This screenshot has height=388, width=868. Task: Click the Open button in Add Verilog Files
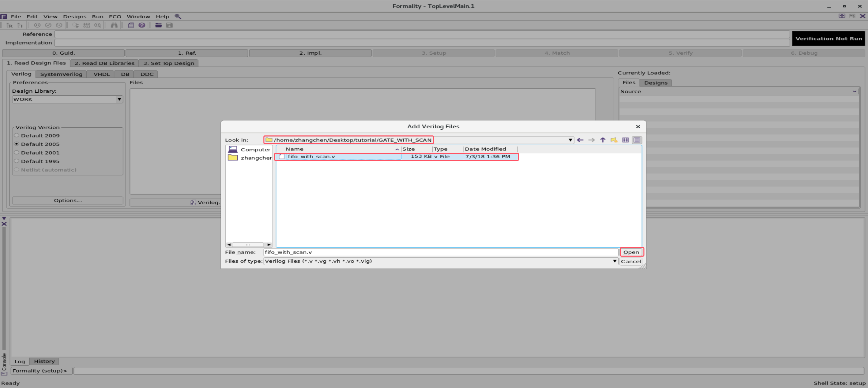[631, 252]
